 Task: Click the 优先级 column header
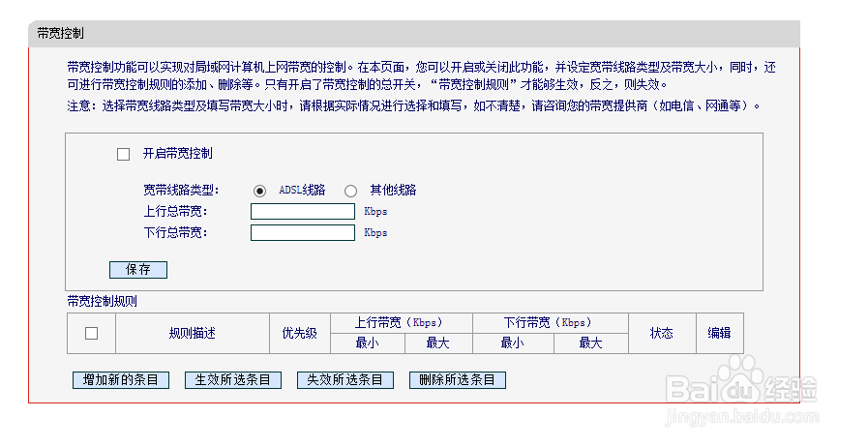299,334
